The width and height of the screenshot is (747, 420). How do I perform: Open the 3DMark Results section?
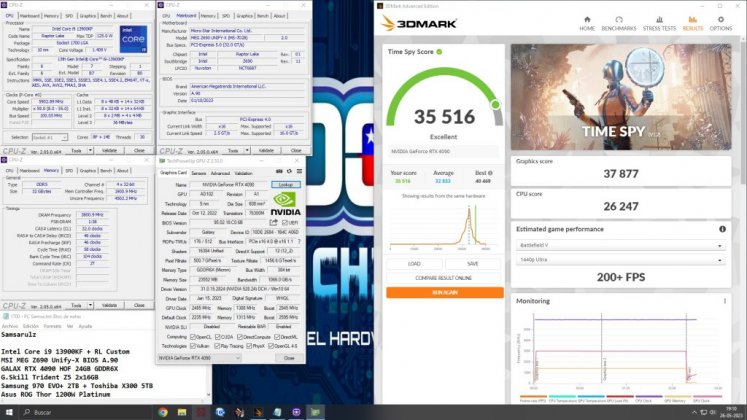pyautogui.click(x=693, y=23)
